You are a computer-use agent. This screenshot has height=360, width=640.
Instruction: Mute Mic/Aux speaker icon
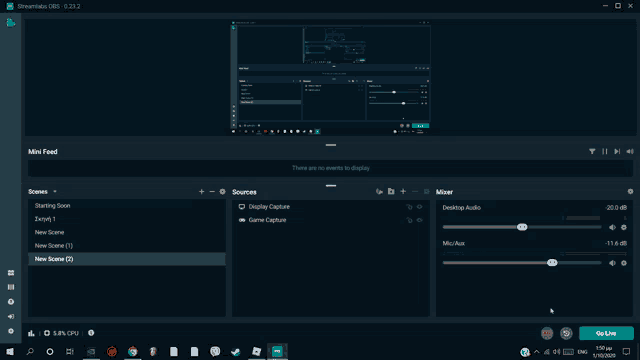[612, 263]
